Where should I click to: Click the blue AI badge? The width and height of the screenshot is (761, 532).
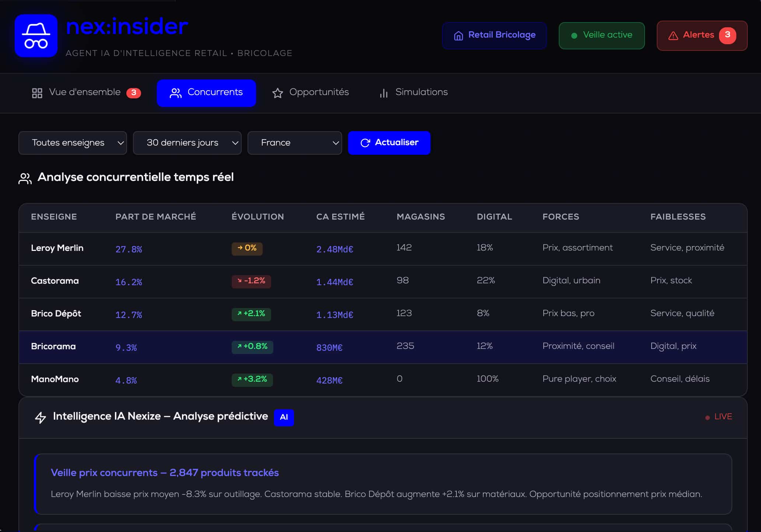tap(284, 417)
